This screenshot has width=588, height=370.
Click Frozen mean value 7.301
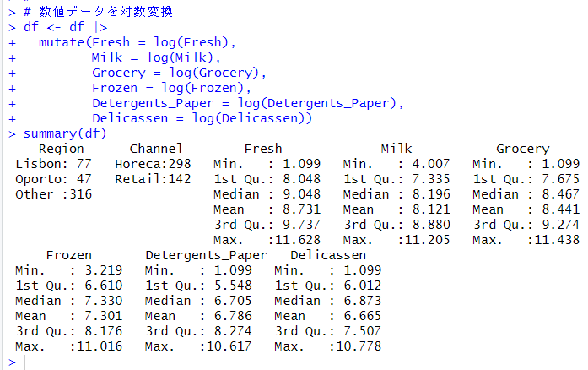104,316
